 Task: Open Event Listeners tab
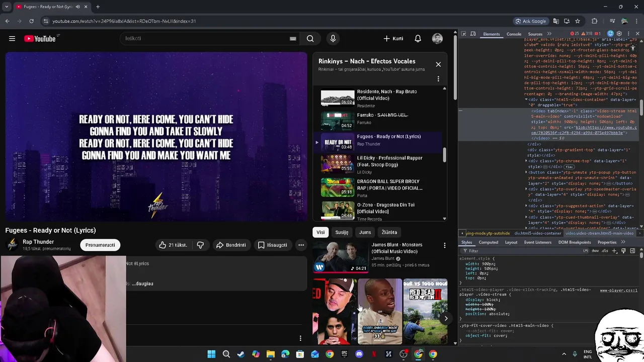pos(538,242)
